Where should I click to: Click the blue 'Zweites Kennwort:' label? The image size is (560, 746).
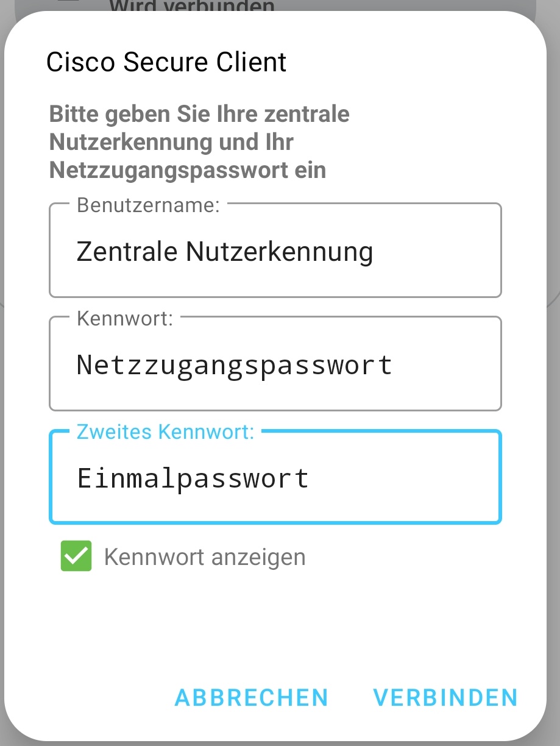pyautogui.click(x=165, y=432)
